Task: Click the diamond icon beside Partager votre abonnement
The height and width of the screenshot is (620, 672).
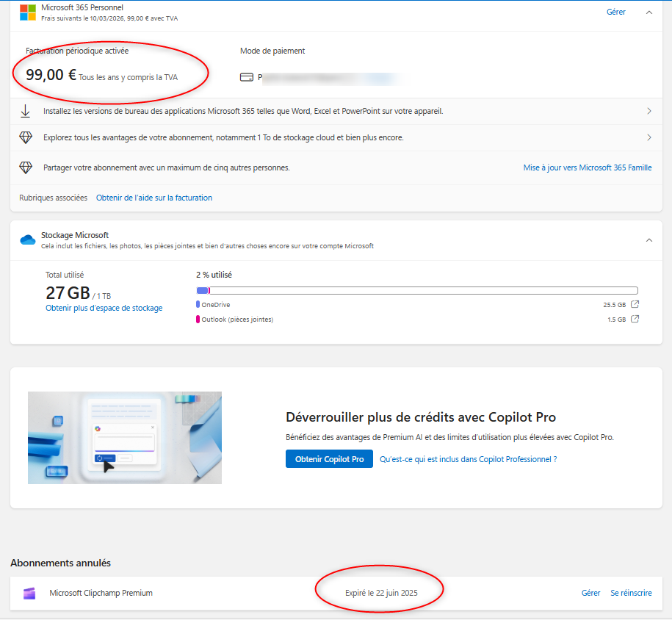Action: pos(26,167)
